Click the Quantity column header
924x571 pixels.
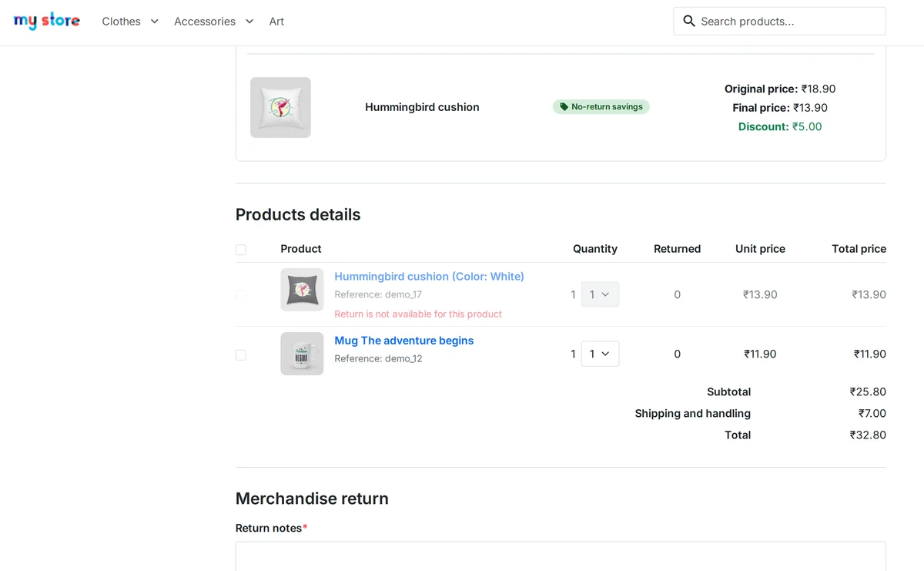pyautogui.click(x=595, y=249)
